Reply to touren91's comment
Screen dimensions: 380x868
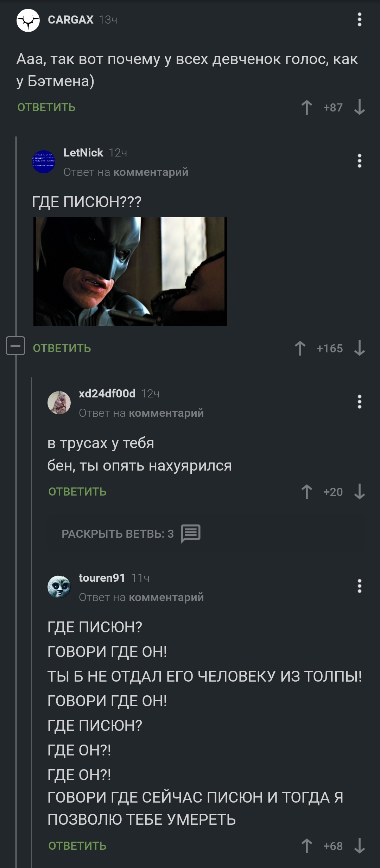pyautogui.click(x=77, y=846)
